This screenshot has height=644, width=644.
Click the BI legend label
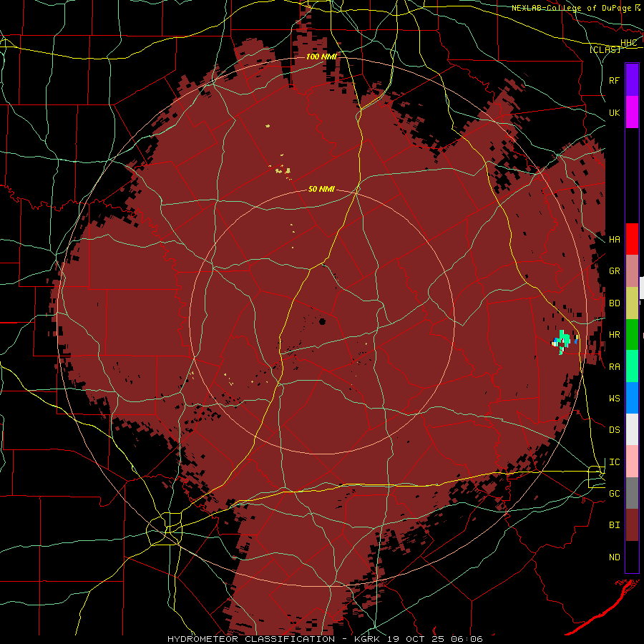pos(615,525)
